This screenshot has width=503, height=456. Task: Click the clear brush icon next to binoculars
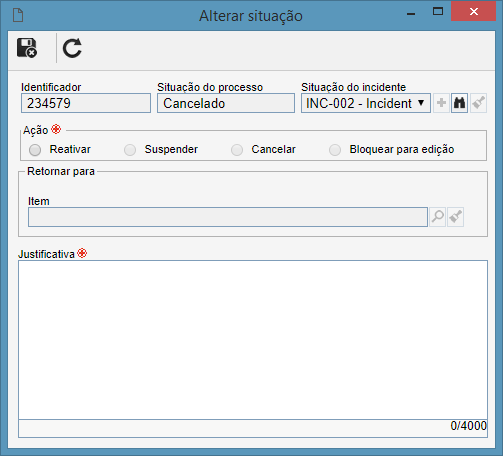point(478,103)
